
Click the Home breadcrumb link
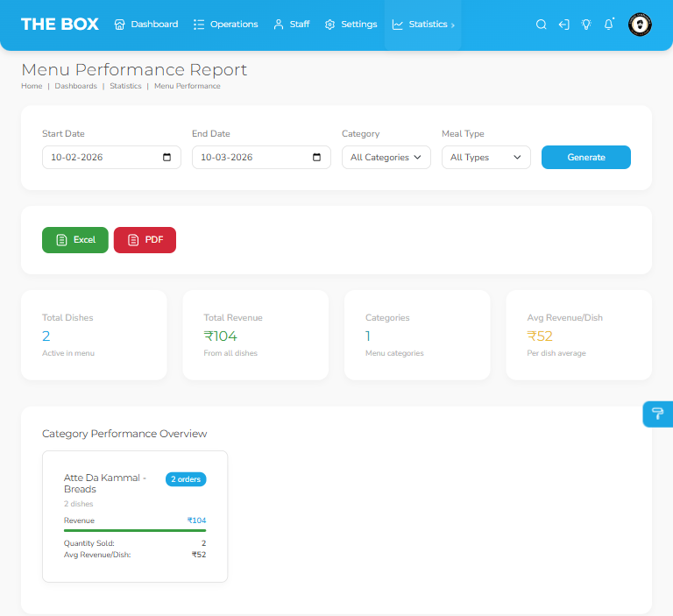(32, 86)
